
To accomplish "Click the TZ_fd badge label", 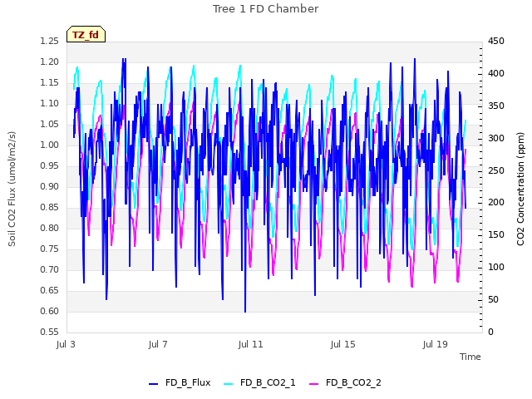I will (86, 35).
